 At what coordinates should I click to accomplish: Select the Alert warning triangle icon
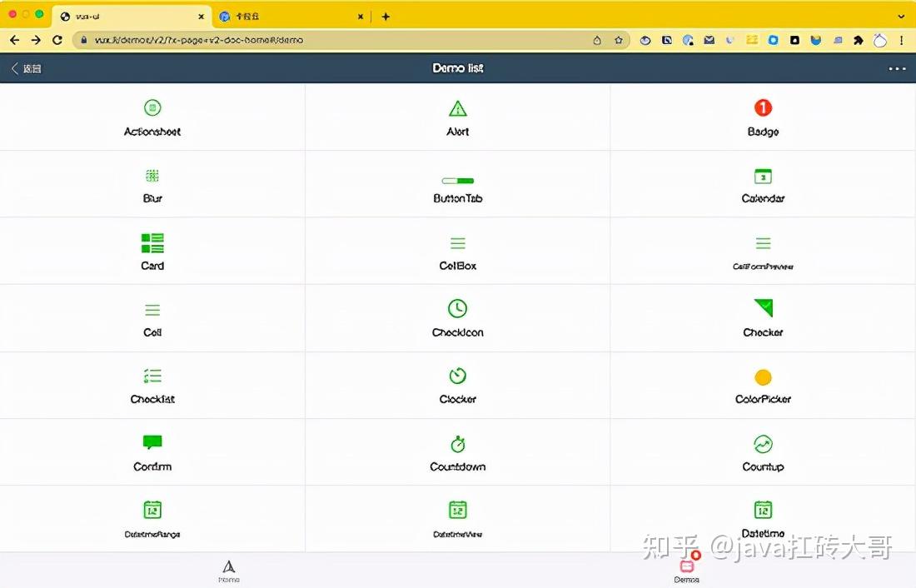[x=457, y=107]
